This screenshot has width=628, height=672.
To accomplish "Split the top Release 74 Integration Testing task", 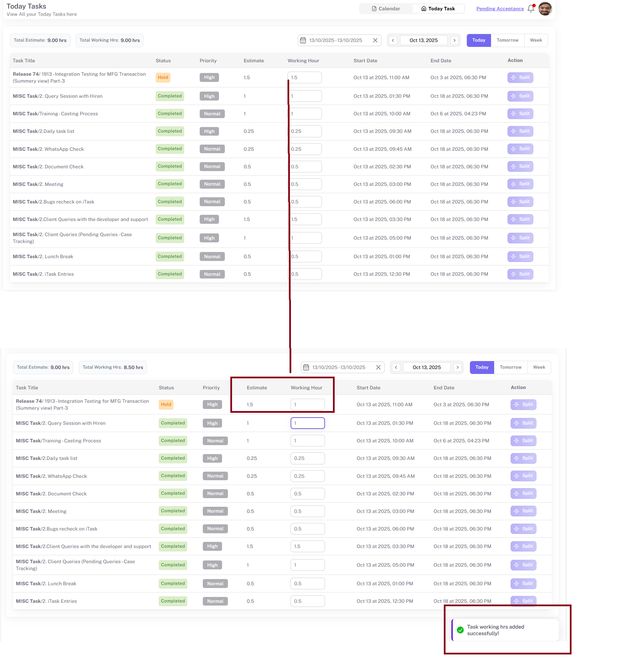I will click(520, 77).
